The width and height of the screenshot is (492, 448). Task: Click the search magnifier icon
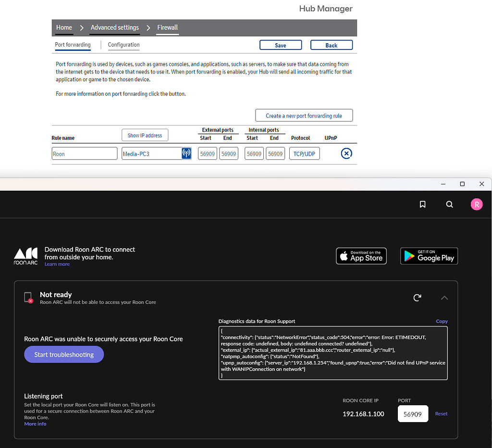click(x=449, y=204)
